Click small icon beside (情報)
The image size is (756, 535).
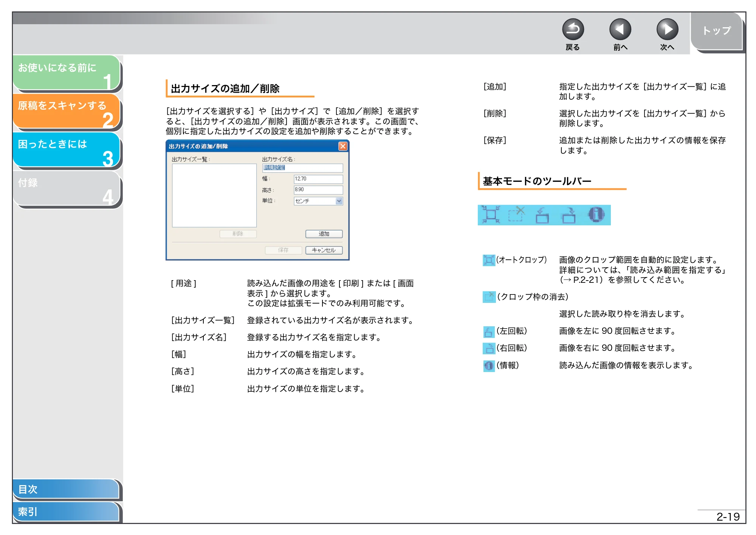pyautogui.click(x=489, y=366)
